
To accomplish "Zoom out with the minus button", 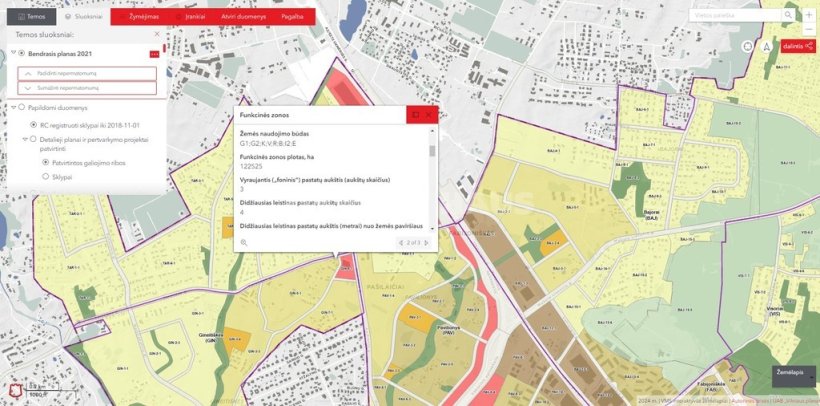I will [x=809, y=30].
